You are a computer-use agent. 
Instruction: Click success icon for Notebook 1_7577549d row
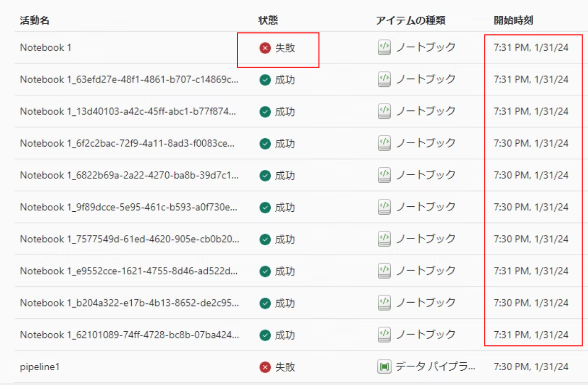point(265,239)
